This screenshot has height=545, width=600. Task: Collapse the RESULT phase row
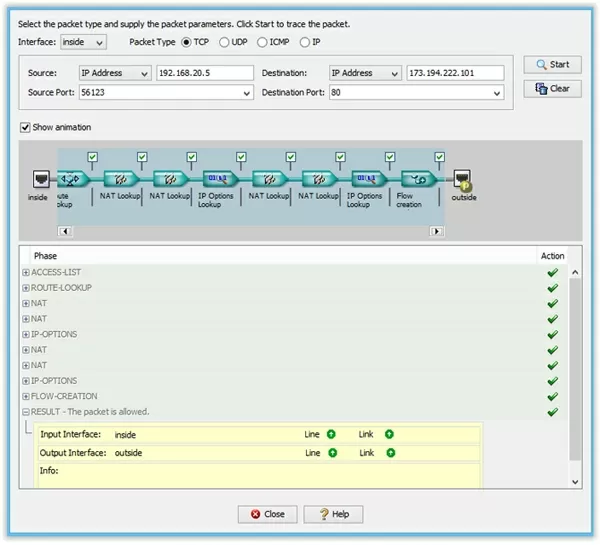click(26, 412)
